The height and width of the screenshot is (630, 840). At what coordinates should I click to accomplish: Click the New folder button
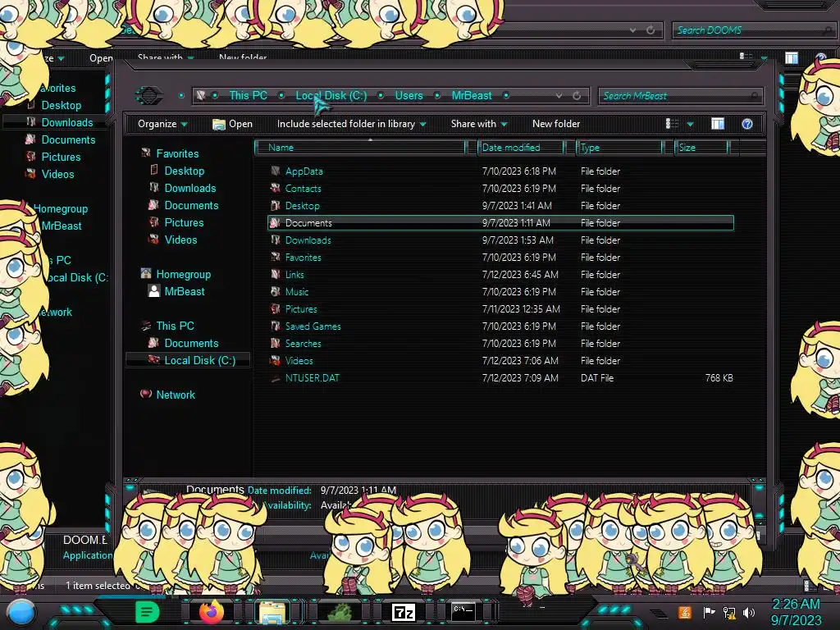pos(556,124)
